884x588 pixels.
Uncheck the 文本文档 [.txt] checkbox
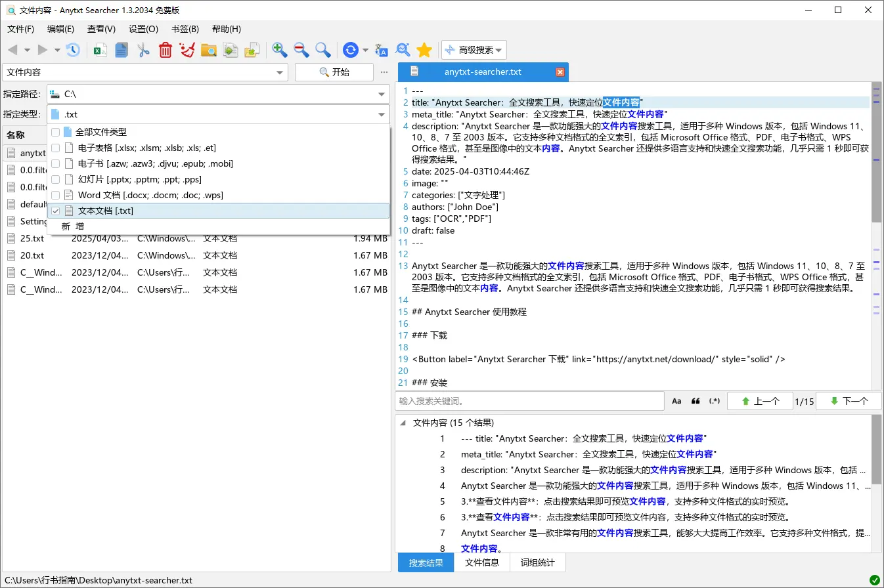coord(55,211)
